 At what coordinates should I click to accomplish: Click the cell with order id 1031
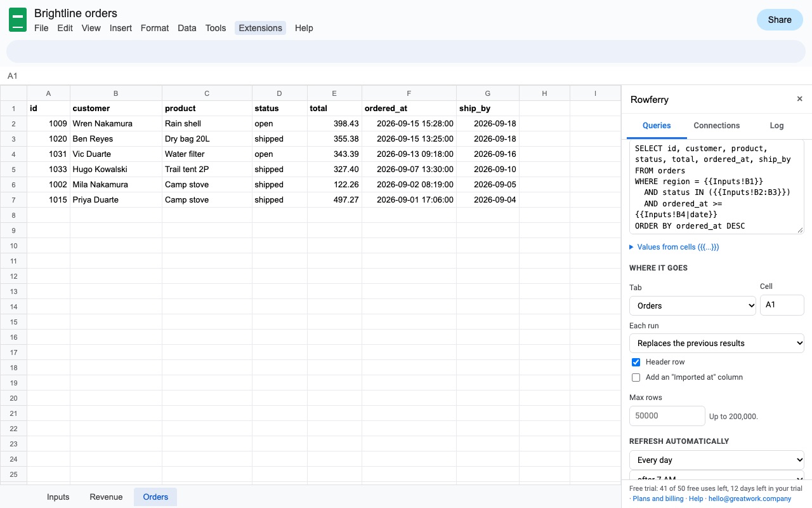click(x=48, y=154)
